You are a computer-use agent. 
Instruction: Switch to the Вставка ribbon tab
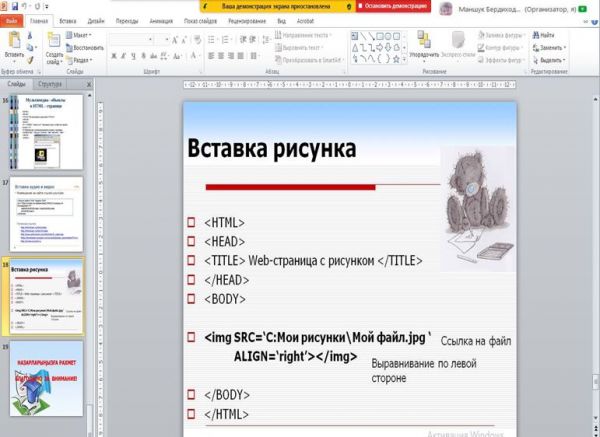click(x=68, y=20)
